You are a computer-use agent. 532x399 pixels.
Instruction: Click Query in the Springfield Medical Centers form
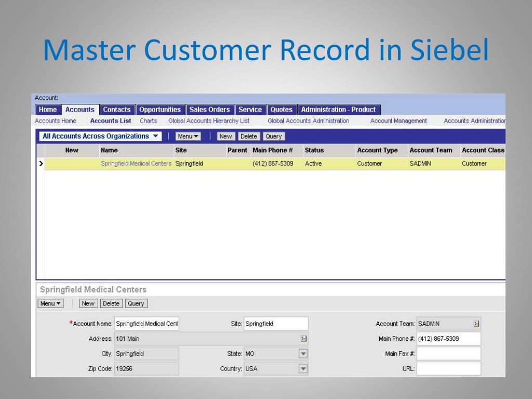[136, 303]
